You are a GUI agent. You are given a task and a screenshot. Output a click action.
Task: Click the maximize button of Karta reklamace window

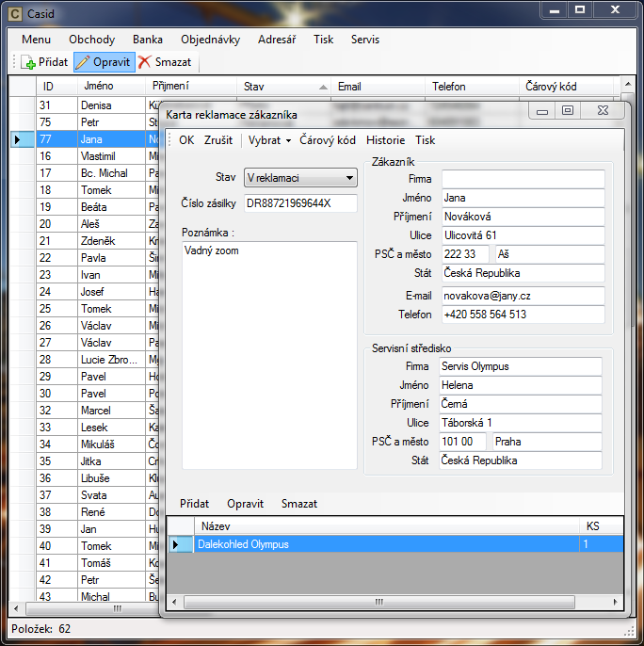pyautogui.click(x=568, y=110)
